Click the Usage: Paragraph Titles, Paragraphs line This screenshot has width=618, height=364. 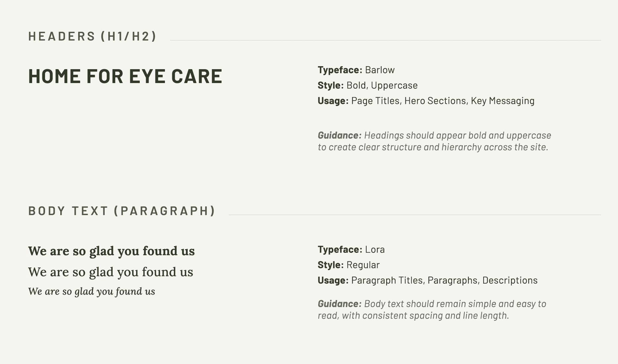428,280
